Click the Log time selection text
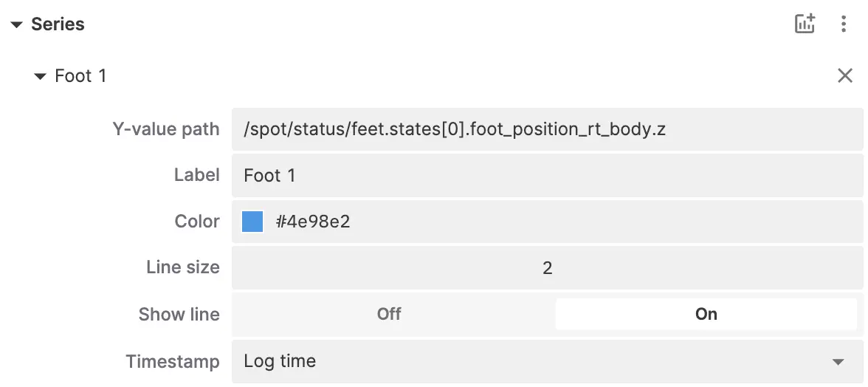868x387 pixels. 280,361
